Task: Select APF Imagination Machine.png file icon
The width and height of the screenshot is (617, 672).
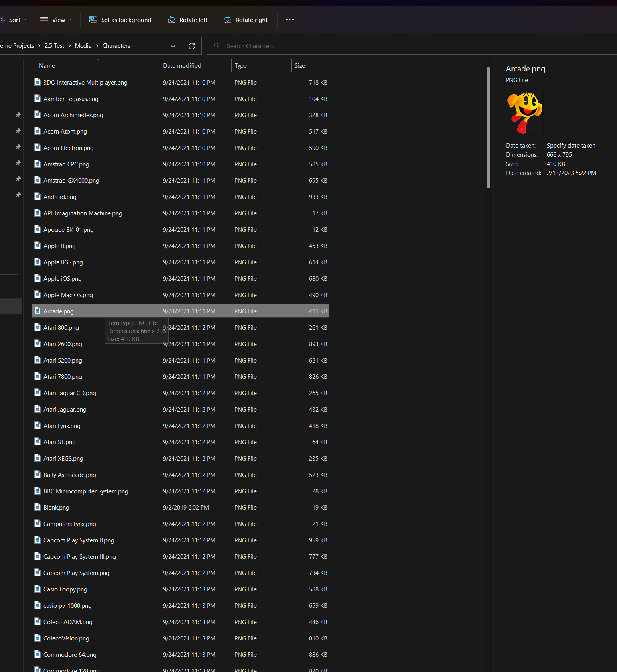Action: [x=37, y=213]
